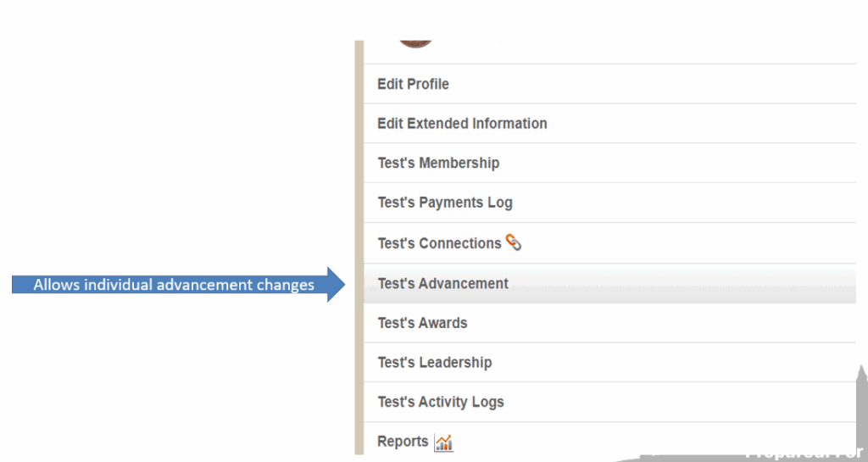Open Edit Profile
868x462 pixels.
pos(413,84)
